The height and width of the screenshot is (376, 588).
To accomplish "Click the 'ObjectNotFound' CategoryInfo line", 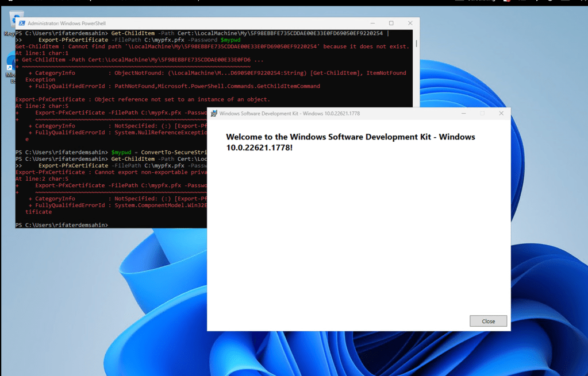I will (217, 73).
